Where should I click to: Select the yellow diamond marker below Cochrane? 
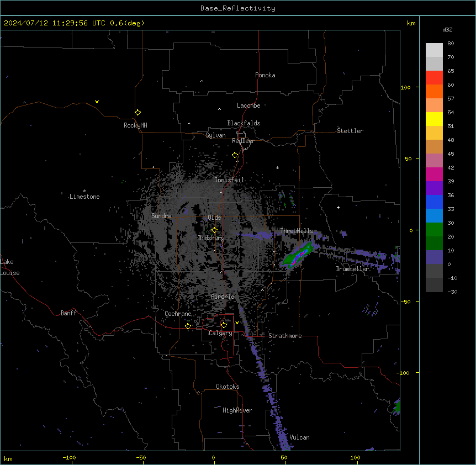pyautogui.click(x=188, y=326)
